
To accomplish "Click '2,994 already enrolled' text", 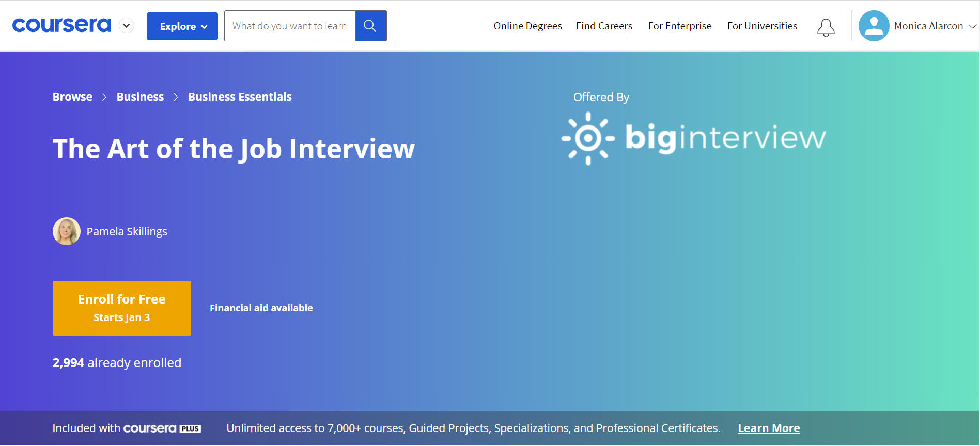I will coord(117,363).
